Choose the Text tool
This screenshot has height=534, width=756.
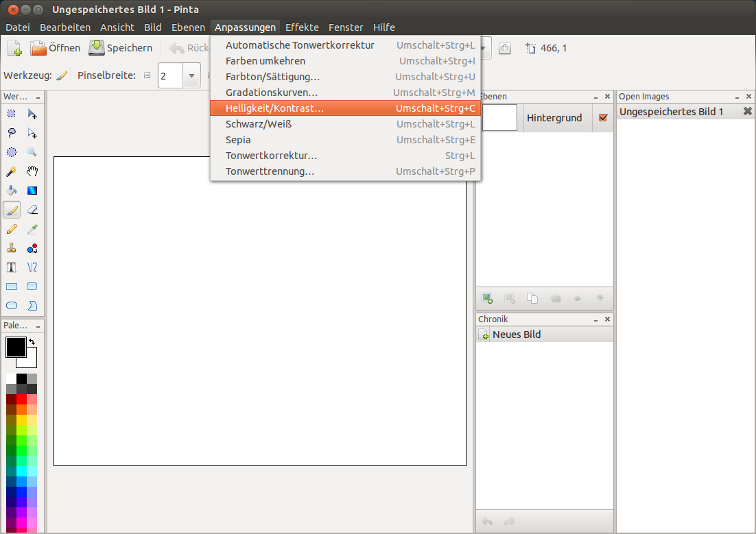(x=12, y=267)
